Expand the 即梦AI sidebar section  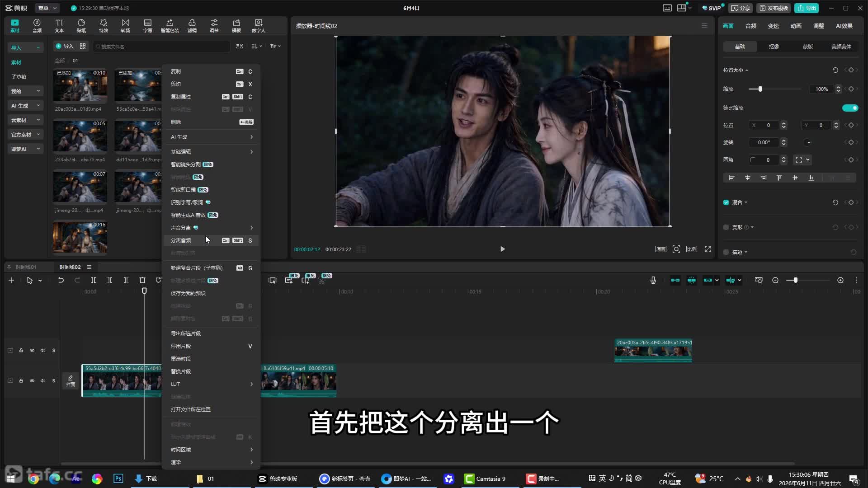click(26, 149)
